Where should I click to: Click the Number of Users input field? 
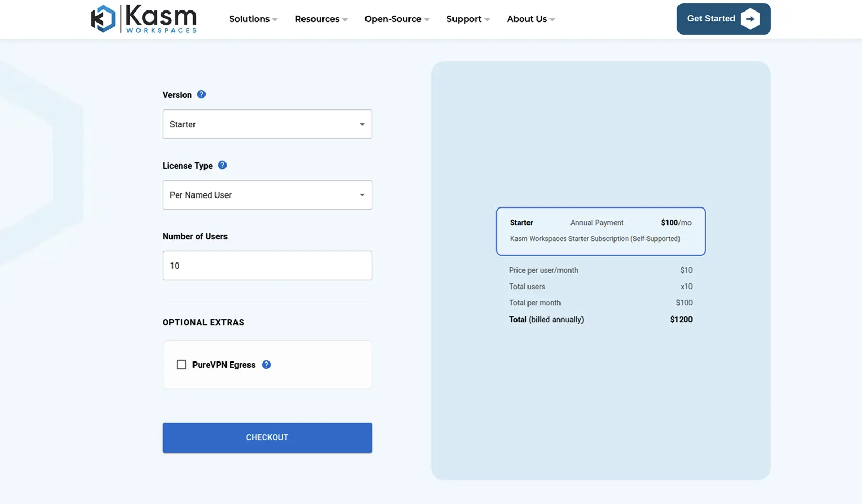pos(267,266)
